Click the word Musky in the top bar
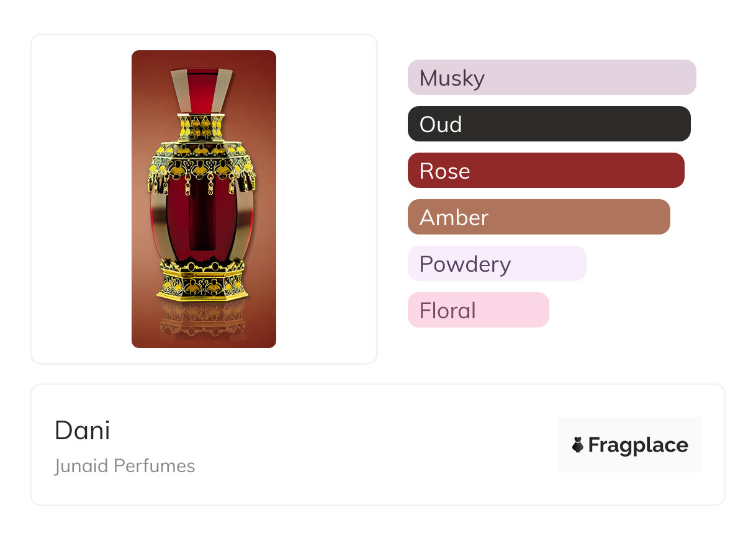This screenshot has height=536, width=756. coord(452,78)
